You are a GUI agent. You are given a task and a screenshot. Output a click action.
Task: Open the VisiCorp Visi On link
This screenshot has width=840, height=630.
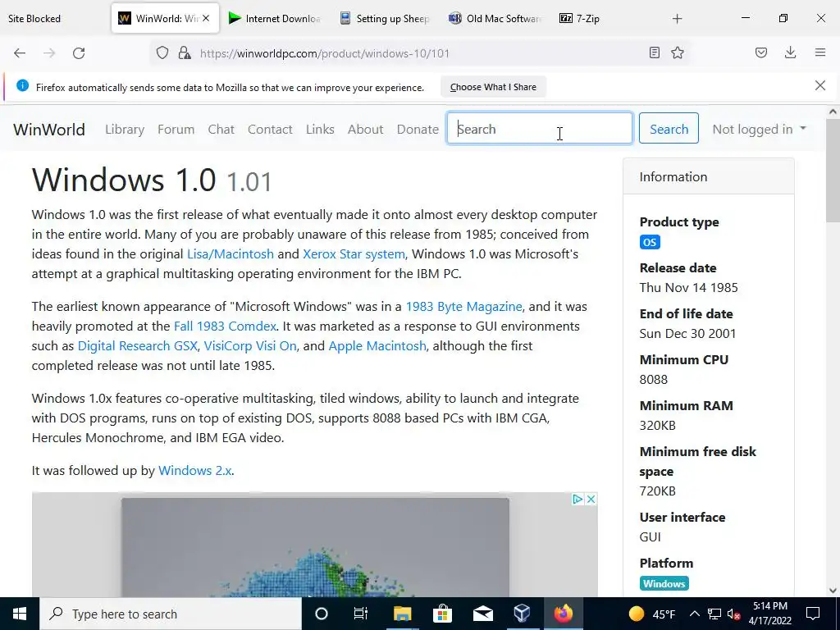click(x=250, y=346)
